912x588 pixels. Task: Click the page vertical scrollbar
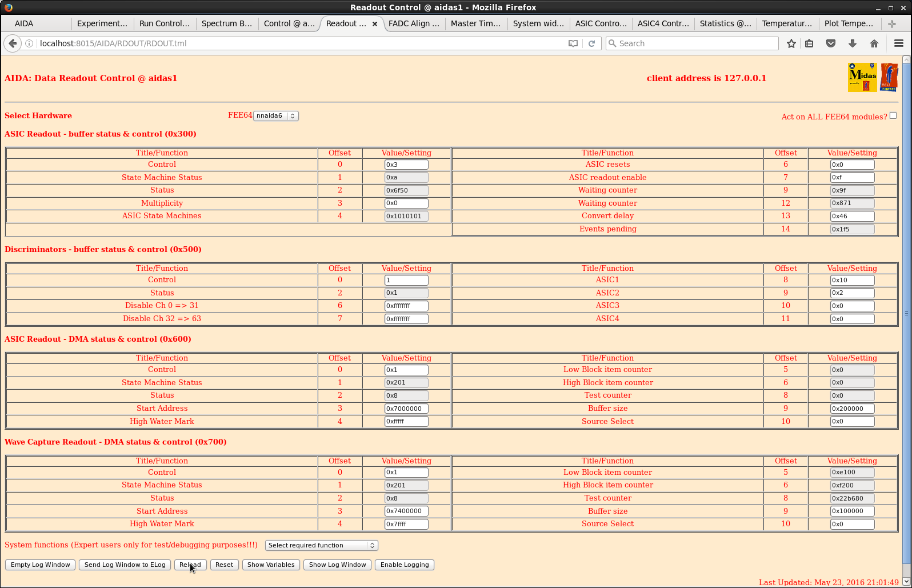(906, 313)
